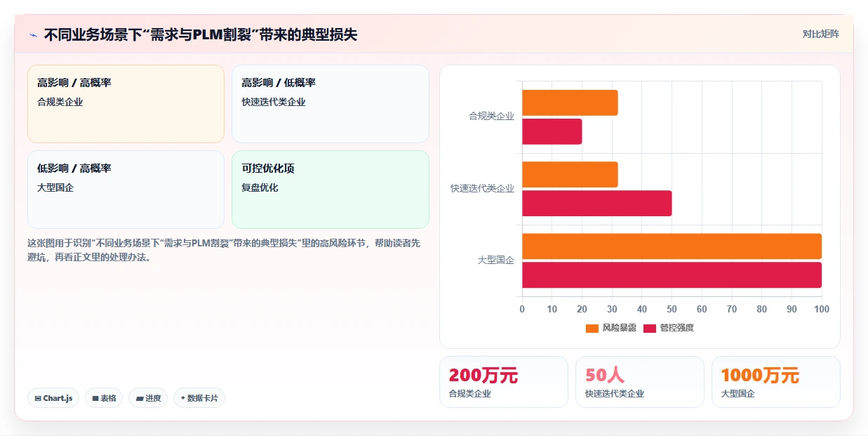Click the x-axis tick label 100
868x436 pixels.
pos(822,309)
